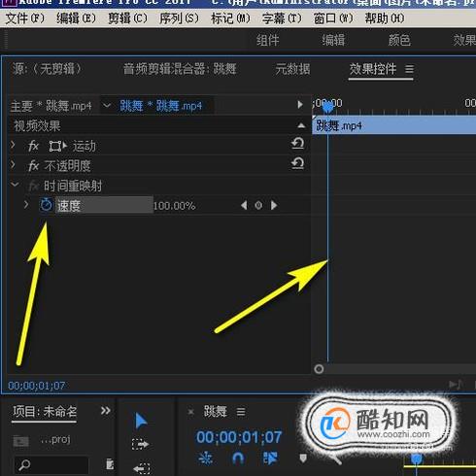
Task: Select the Track Select Forward tool
Action: (140, 444)
